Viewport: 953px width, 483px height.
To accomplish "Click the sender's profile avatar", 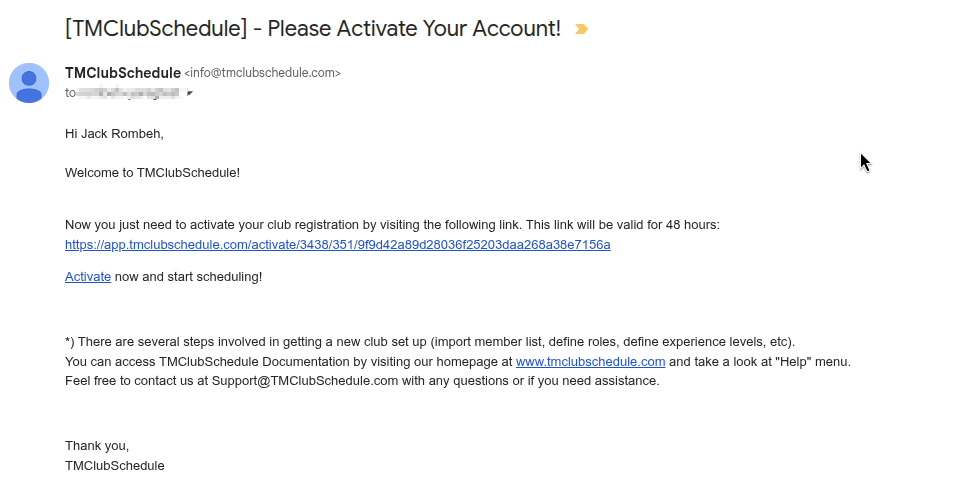I will tap(29, 83).
